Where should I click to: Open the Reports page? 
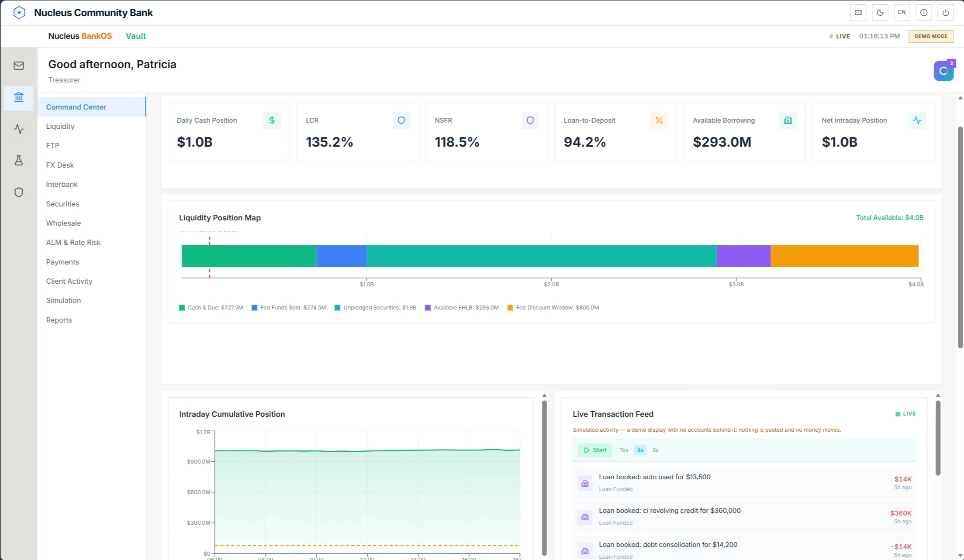click(91, 320)
